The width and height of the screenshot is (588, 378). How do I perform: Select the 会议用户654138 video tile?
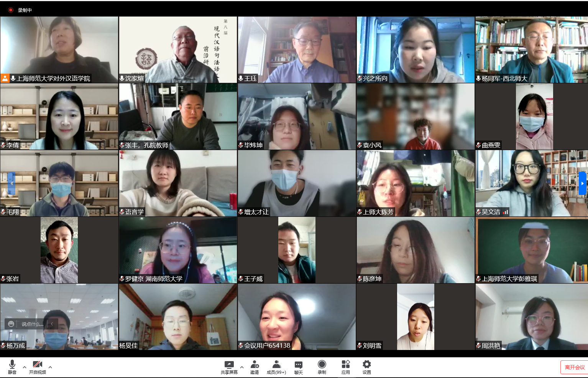297,317
